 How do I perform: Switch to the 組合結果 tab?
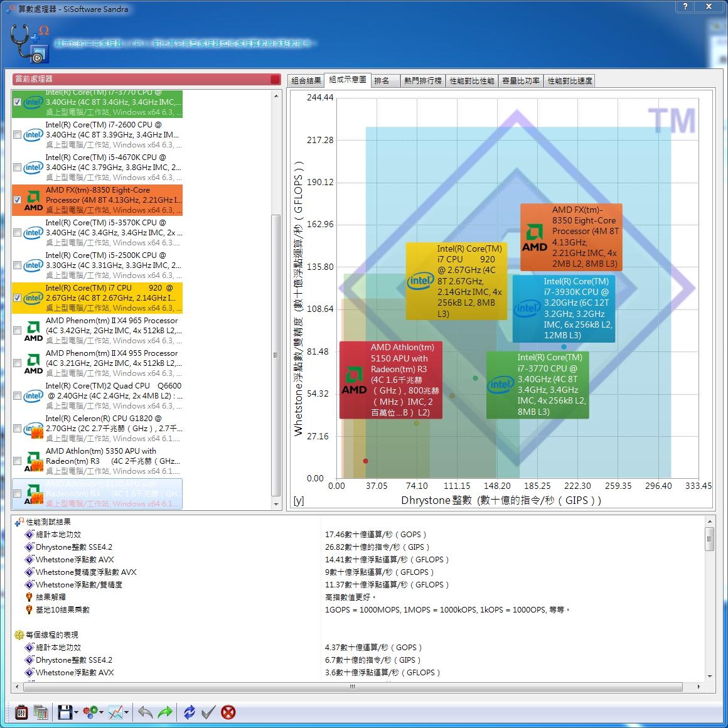[x=306, y=81]
